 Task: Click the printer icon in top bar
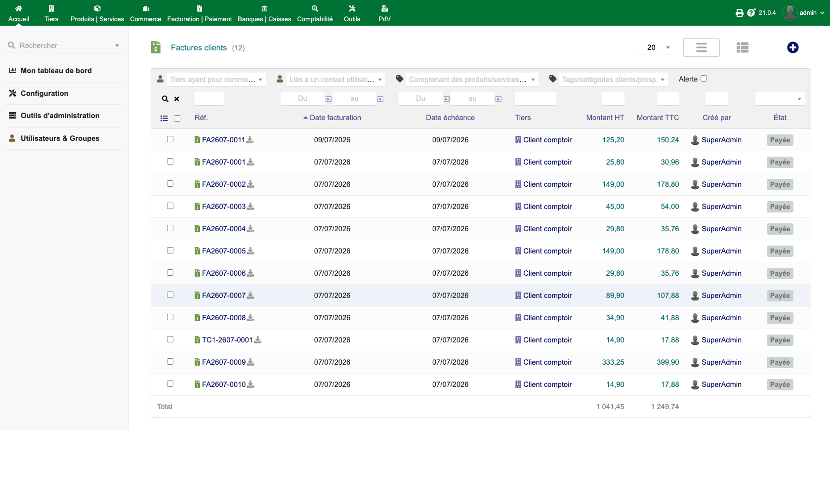tap(739, 13)
